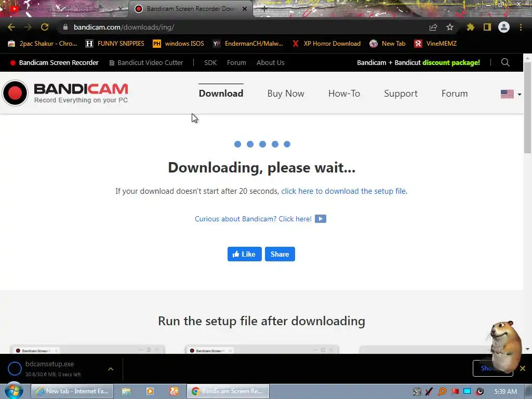This screenshot has height=399, width=532.
Task: Open the bdcamsetup.exe download item
Action: pyautogui.click(x=54, y=369)
